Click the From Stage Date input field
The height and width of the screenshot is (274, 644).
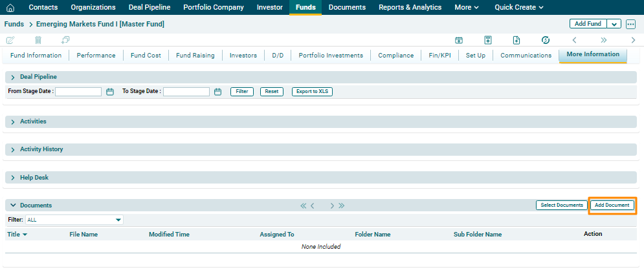(x=78, y=92)
